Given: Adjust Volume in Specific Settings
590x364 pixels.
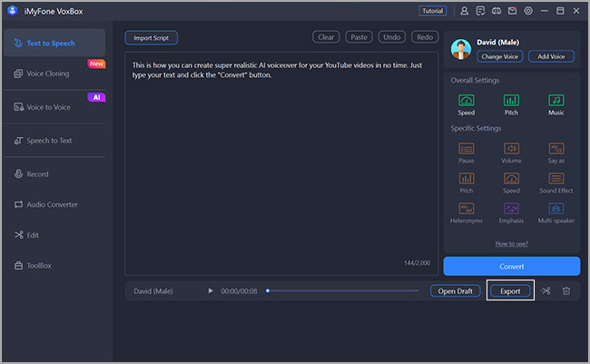Looking at the screenshot, I should click(511, 152).
